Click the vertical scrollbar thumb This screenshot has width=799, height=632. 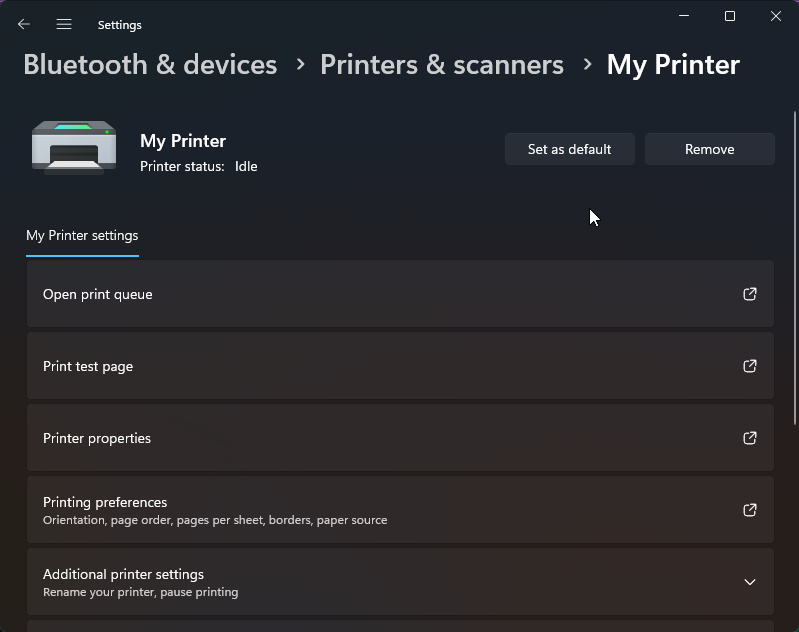[x=795, y=268]
